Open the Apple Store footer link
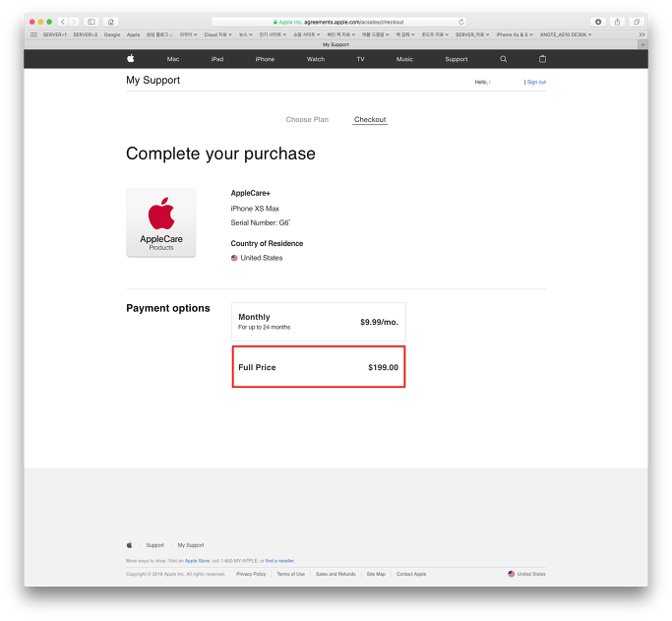 197,561
